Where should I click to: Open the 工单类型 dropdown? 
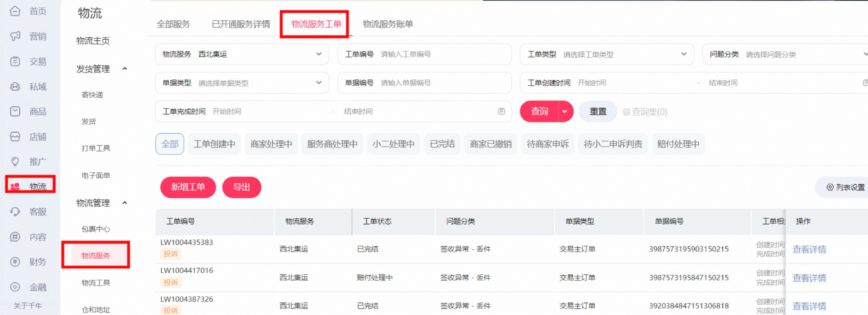[607, 54]
